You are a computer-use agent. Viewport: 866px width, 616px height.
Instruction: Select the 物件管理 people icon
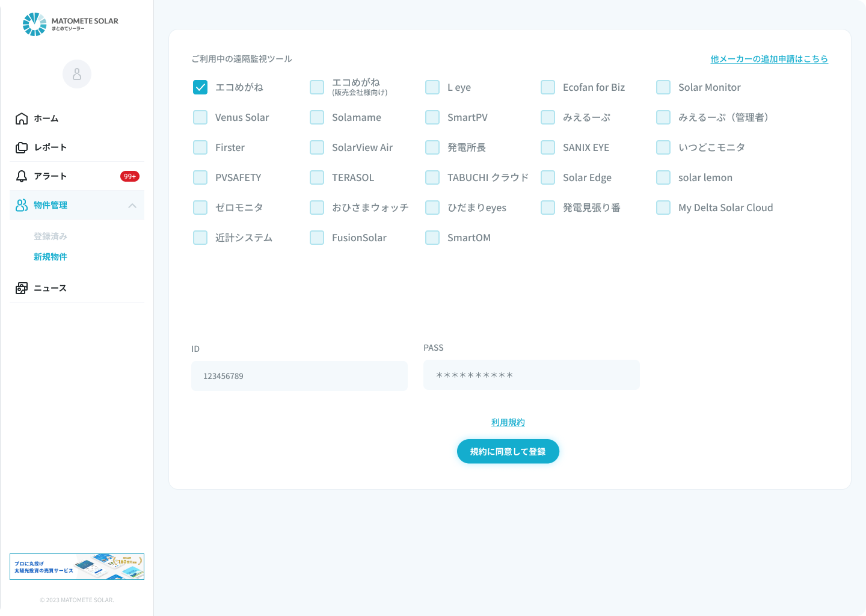(21, 205)
